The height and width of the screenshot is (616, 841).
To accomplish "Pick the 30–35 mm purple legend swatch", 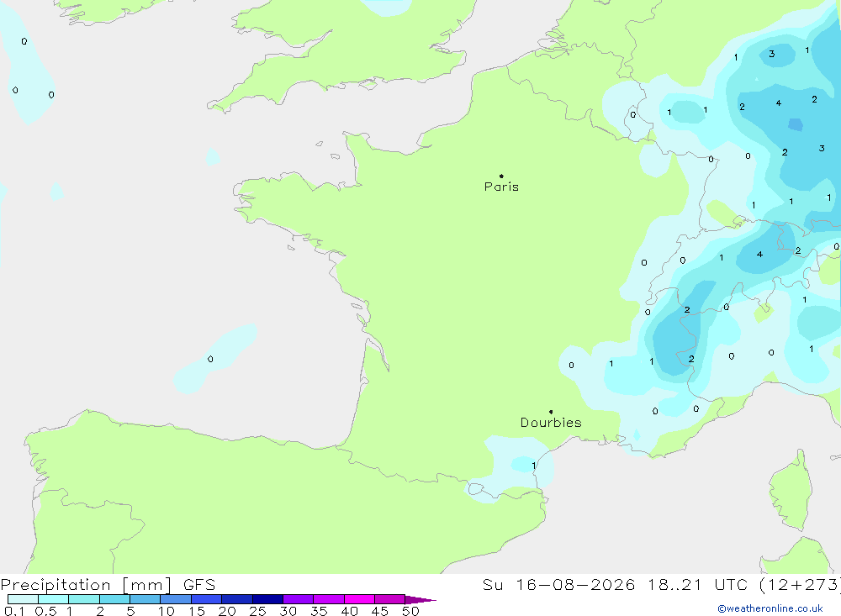I will point(299,599).
